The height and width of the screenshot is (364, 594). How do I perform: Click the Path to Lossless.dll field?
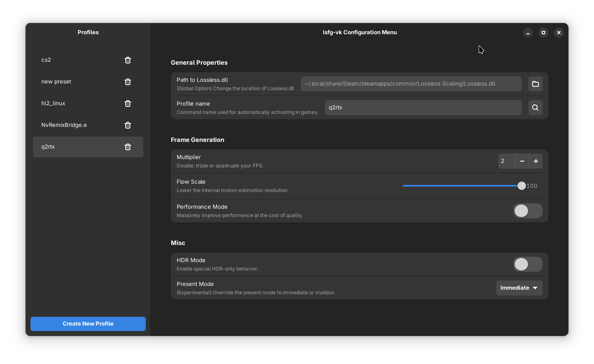[411, 84]
